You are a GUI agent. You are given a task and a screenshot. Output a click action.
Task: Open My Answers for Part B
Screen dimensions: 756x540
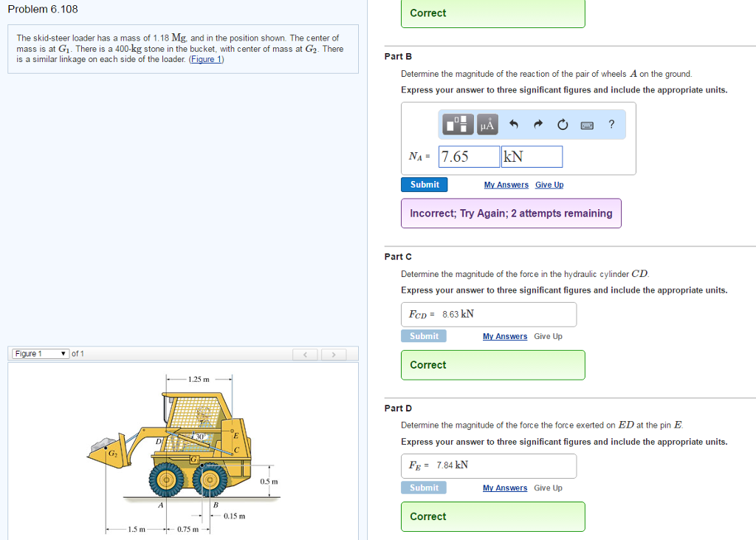[x=506, y=184]
